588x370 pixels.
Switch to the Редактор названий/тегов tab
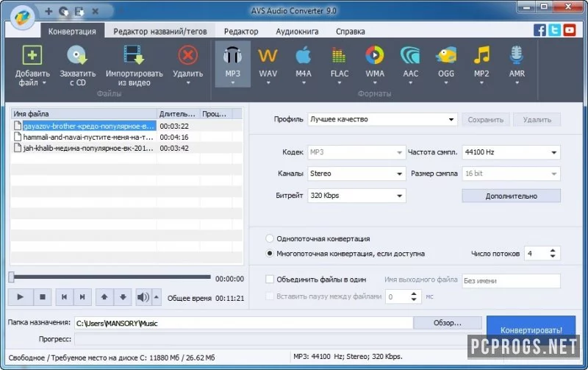[x=160, y=31]
